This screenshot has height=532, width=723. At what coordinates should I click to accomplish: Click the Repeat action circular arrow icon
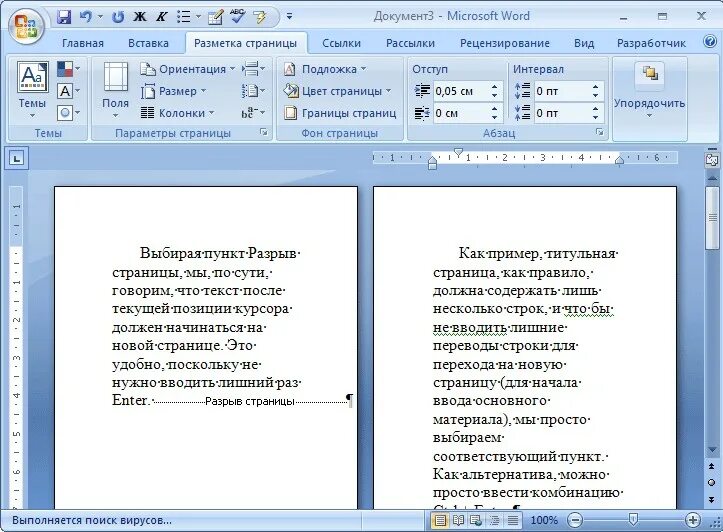[118, 17]
